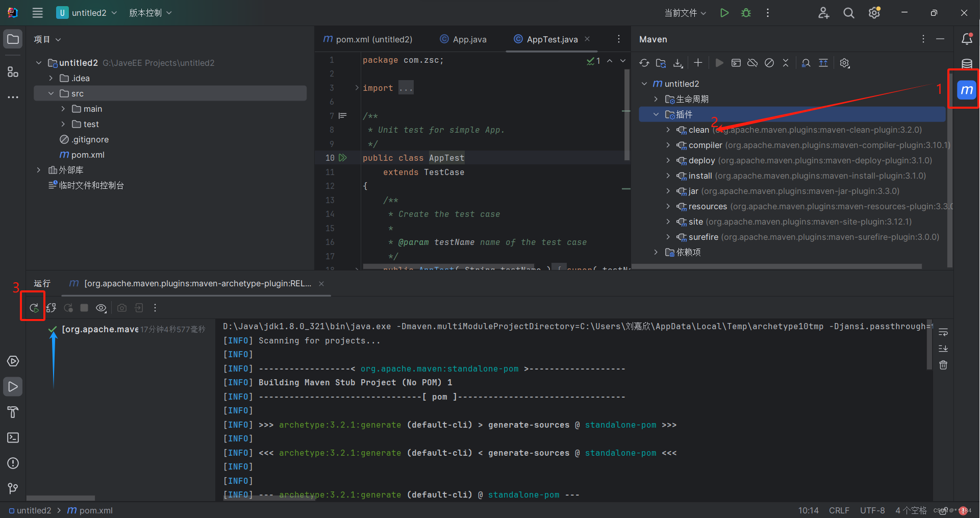The image size is (980, 518).
Task: Open Search Everywhere magnifier
Action: [x=849, y=13]
